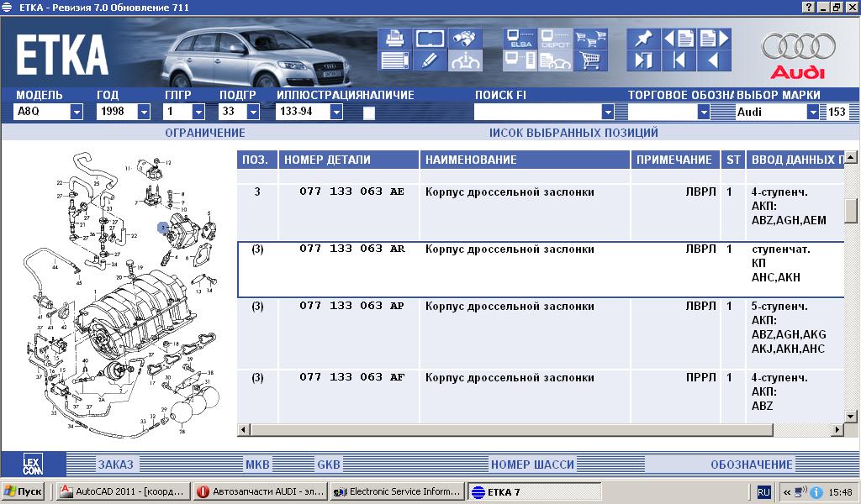This screenshot has height=504, width=861.
Task: Click the ОГРАНИЧЕНИЕ link
Action: tap(204, 133)
